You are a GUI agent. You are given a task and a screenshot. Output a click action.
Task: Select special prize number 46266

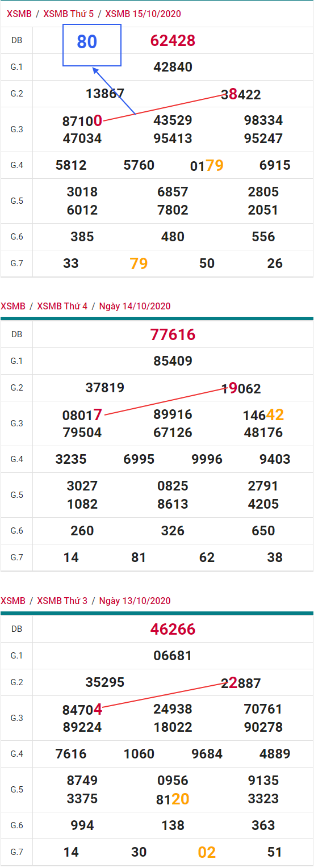173,629
